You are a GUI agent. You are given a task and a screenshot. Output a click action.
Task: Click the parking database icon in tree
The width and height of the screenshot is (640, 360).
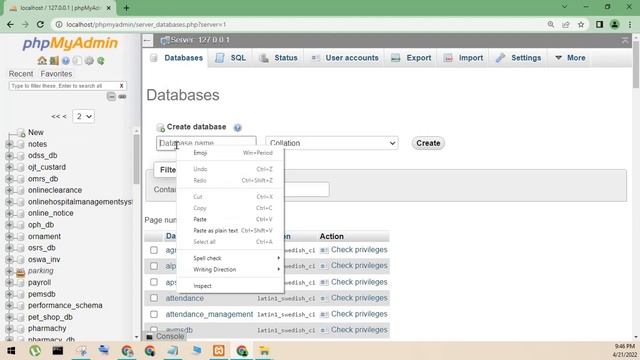point(20,271)
